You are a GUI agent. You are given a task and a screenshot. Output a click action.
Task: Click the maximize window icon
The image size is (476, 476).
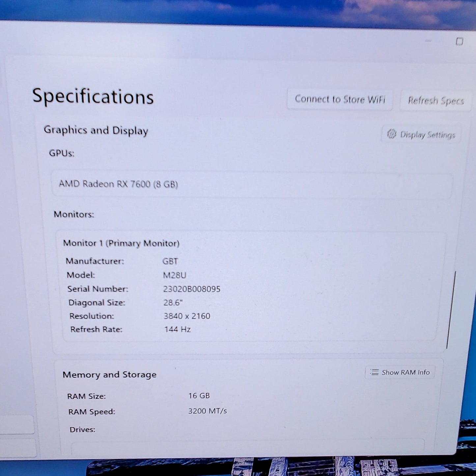click(x=459, y=41)
